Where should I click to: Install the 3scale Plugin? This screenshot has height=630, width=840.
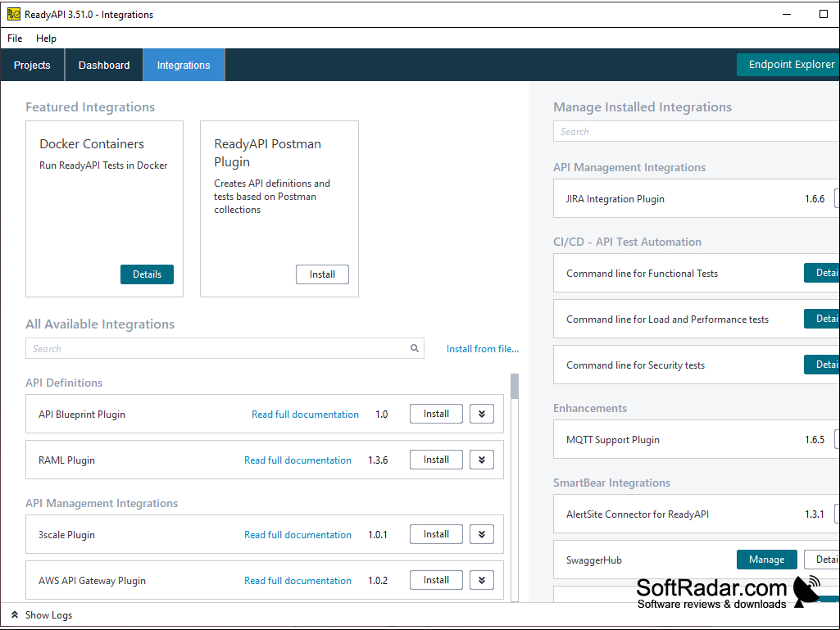pos(436,534)
